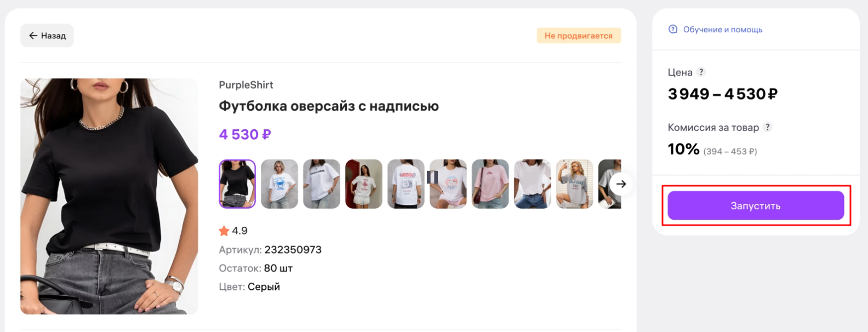
Task: Click the article number 232350973
Action: (293, 250)
